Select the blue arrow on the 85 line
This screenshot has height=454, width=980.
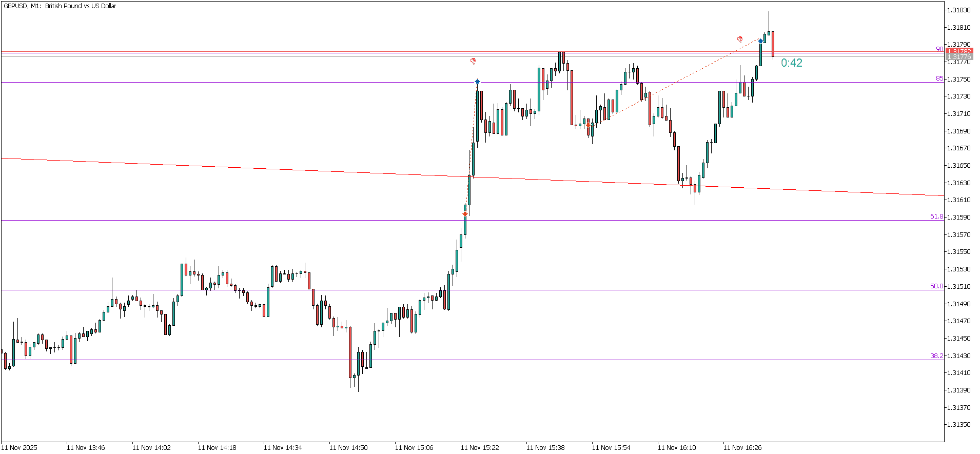477,82
